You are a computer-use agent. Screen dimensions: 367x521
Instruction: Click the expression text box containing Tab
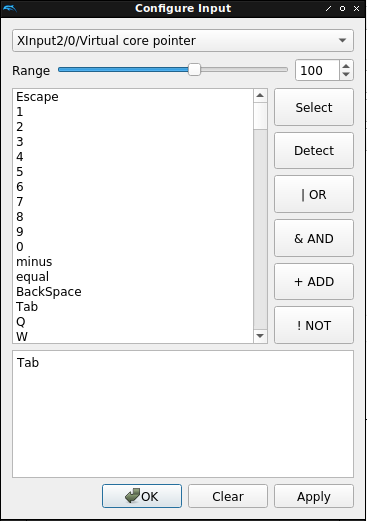(x=183, y=414)
